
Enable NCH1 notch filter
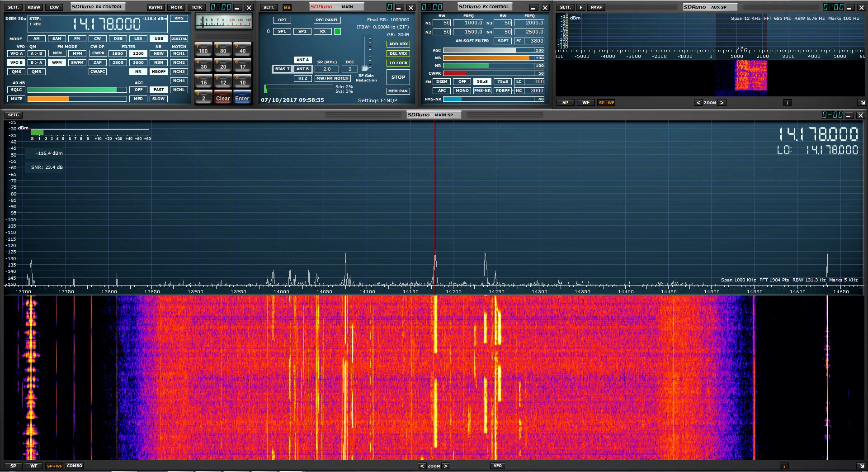tap(179, 53)
